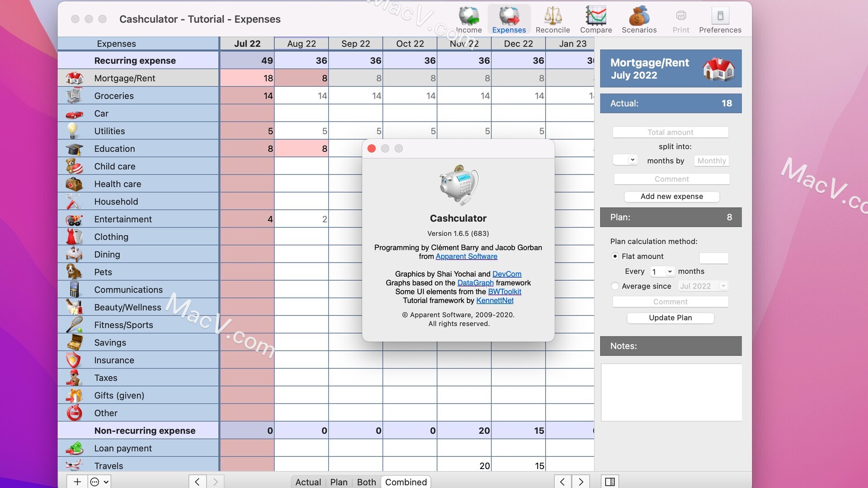The width and height of the screenshot is (868, 488).
Task: Click the Pets dog icon
Action: click(x=74, y=272)
